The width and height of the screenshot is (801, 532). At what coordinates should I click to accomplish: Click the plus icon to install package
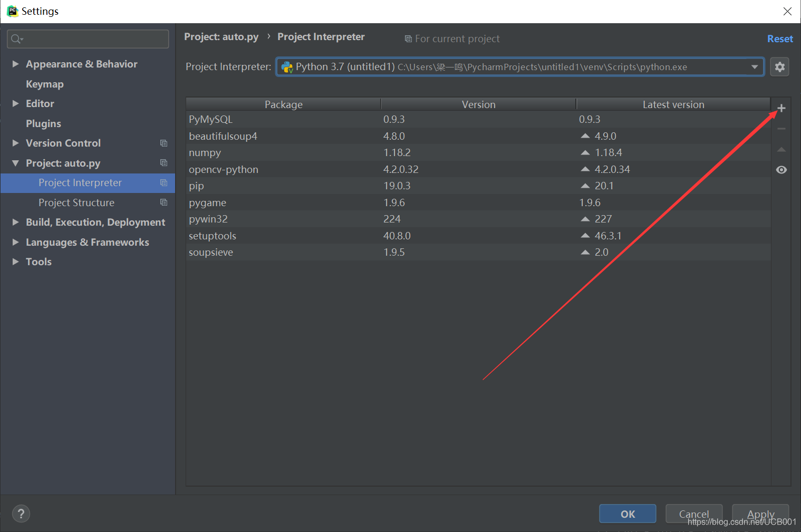pyautogui.click(x=781, y=108)
